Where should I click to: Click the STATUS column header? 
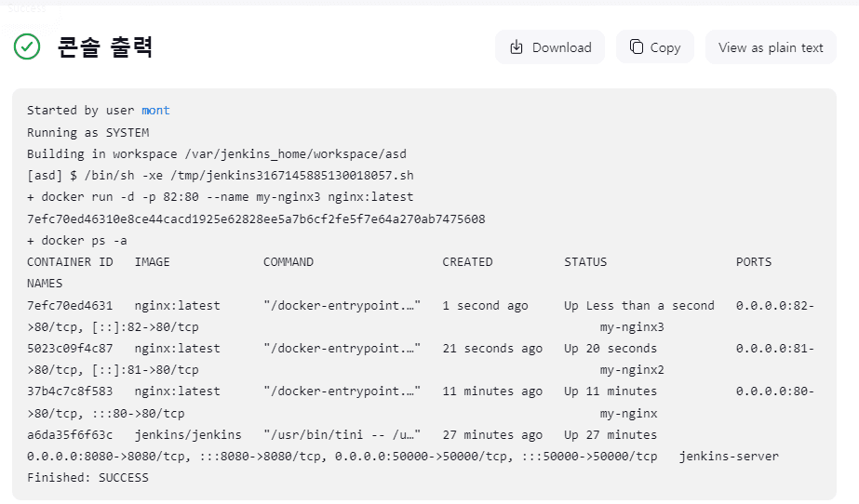point(584,262)
